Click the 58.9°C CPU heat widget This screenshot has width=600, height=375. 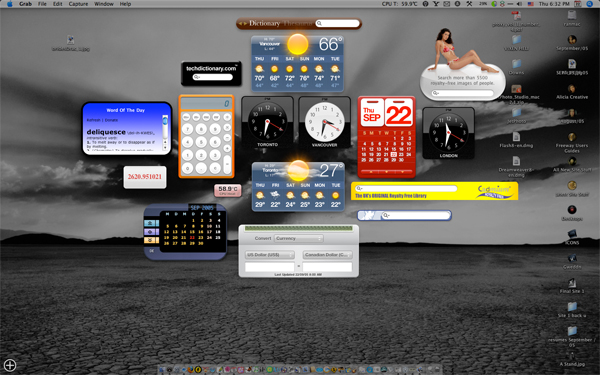pos(228,190)
